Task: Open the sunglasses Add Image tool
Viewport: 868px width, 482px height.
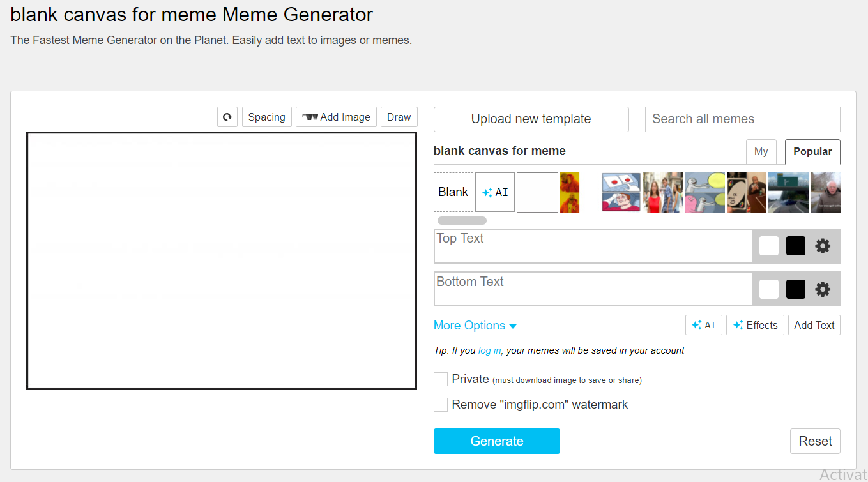Action: (x=336, y=117)
